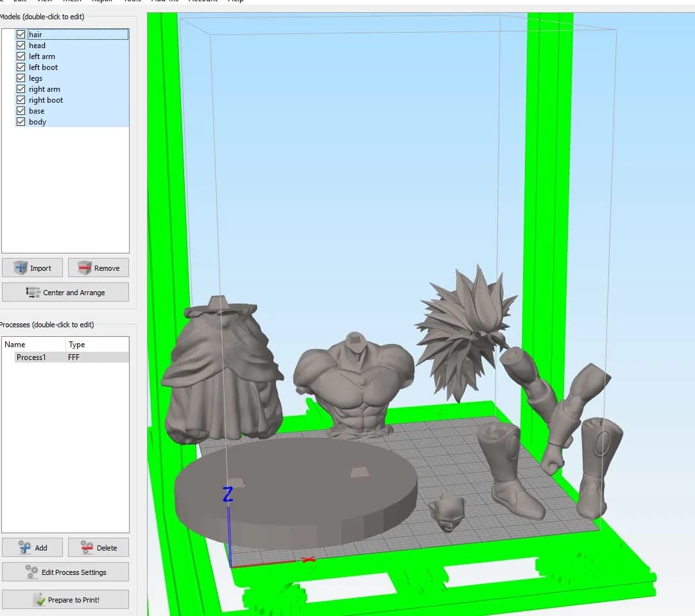Image resolution: width=695 pixels, height=616 pixels.
Task: Select the muscular torso model in viewport
Action: [x=354, y=384]
